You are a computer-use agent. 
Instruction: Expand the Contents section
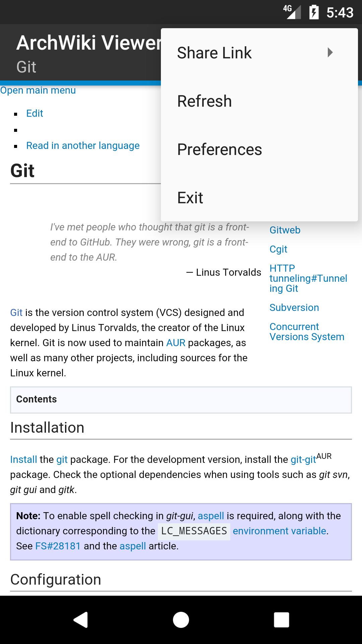pos(36,399)
